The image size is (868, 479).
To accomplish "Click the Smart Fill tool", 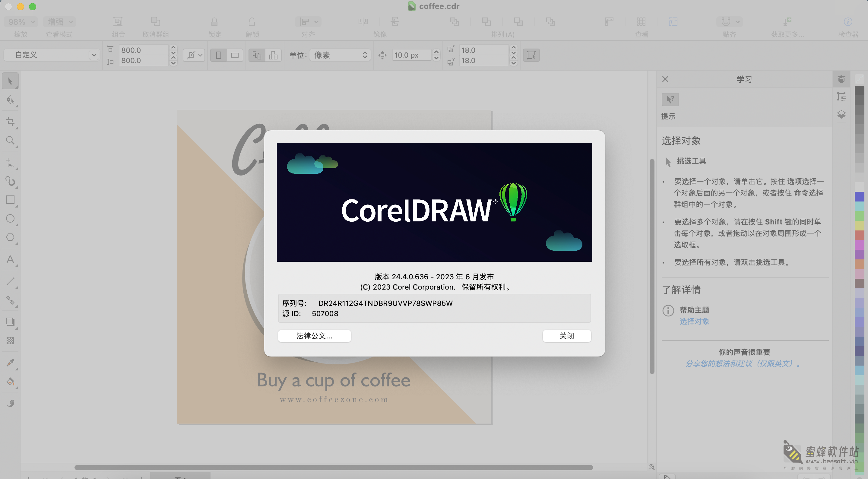I will coord(10,404).
